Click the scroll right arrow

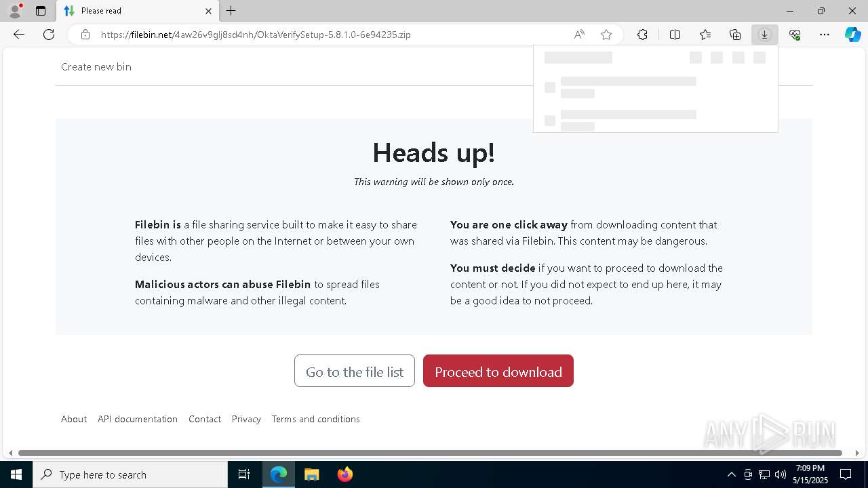857,453
